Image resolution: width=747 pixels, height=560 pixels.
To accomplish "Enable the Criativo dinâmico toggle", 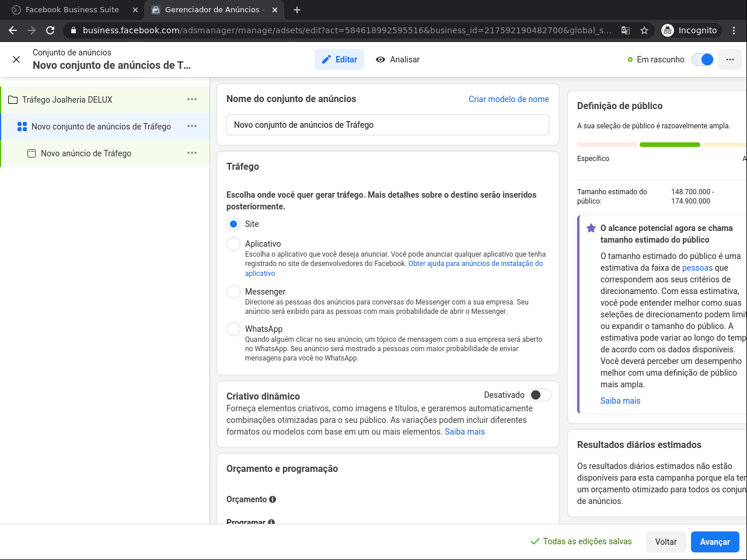I will [540, 395].
